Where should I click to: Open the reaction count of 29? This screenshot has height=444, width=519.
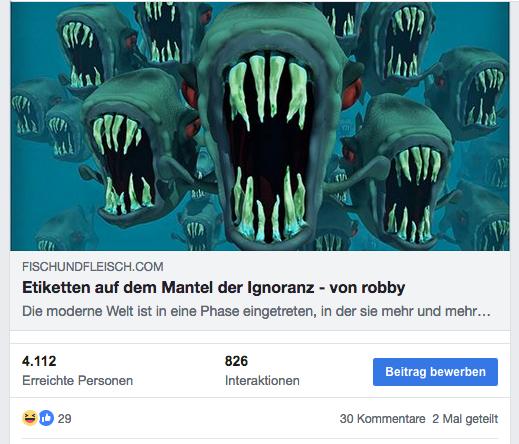pos(64,419)
